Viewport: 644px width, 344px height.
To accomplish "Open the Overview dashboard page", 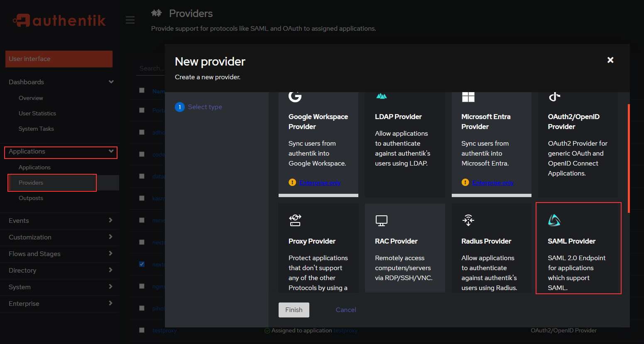I will (x=31, y=98).
